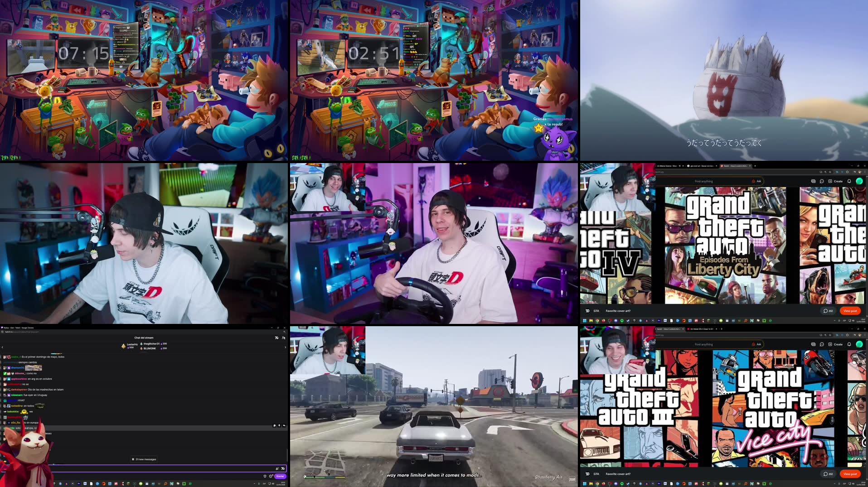This screenshot has width=868, height=487.
Task: Open 202 comments in Liberty City Reddit window
Action: [x=828, y=311]
